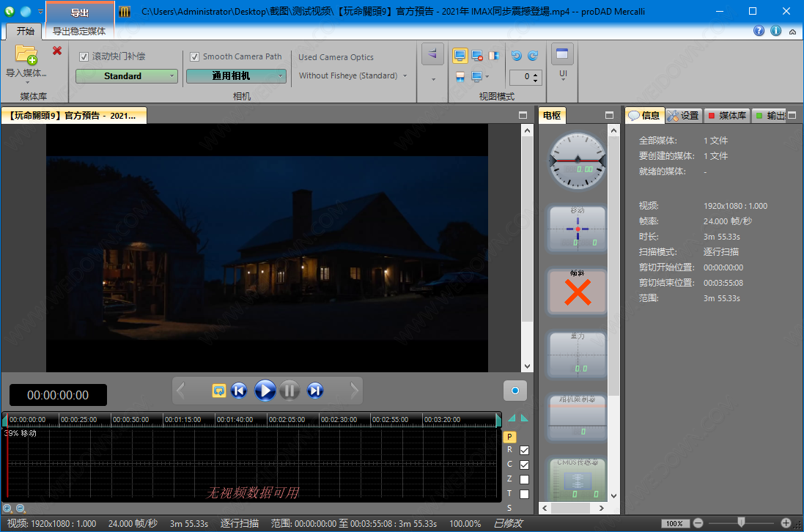The width and height of the screenshot is (804, 532).
Task: Click the 电枢 panel horizontal scrollbar right arrow
Action: pos(602,509)
